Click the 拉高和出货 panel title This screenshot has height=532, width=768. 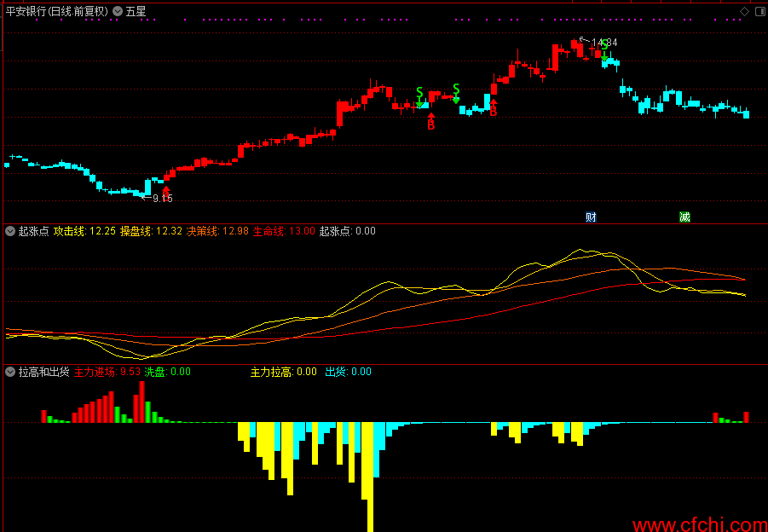click(x=44, y=373)
